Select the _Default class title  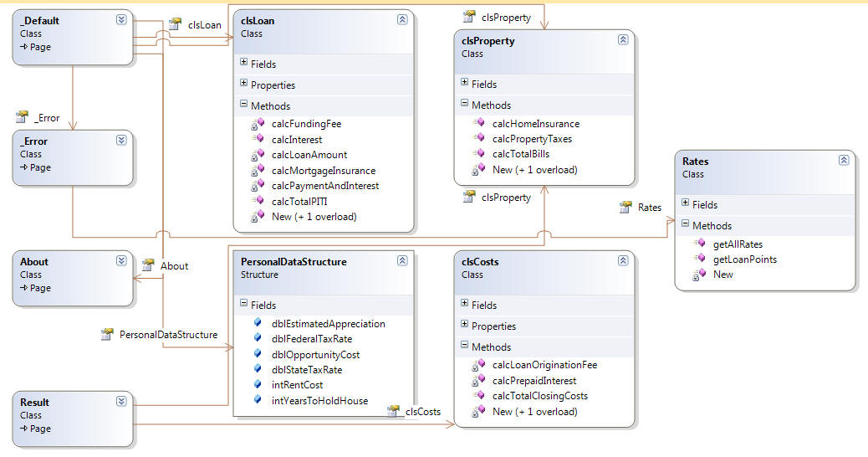pyautogui.click(x=40, y=20)
